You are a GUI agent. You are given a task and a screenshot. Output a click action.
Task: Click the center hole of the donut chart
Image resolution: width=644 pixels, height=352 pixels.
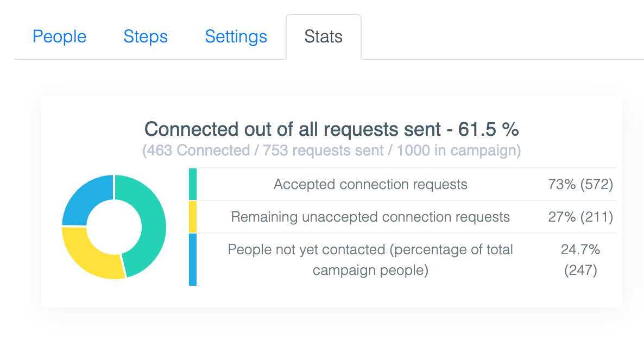(114, 227)
